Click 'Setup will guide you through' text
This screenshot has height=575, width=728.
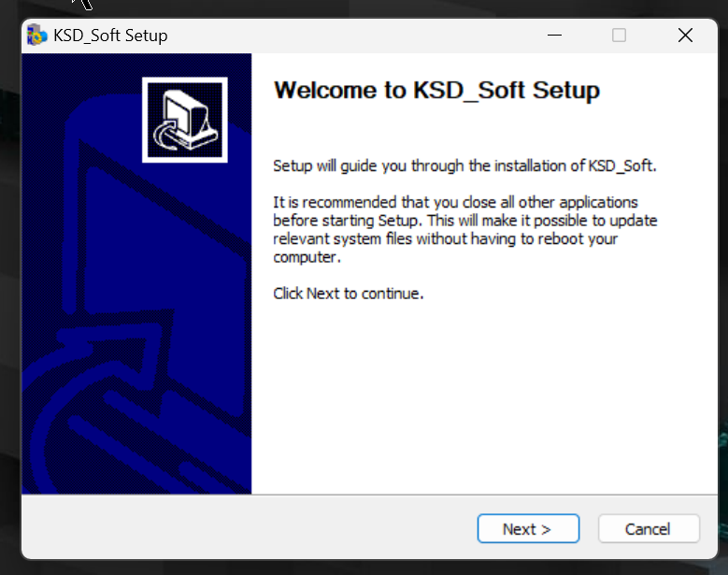click(x=464, y=165)
